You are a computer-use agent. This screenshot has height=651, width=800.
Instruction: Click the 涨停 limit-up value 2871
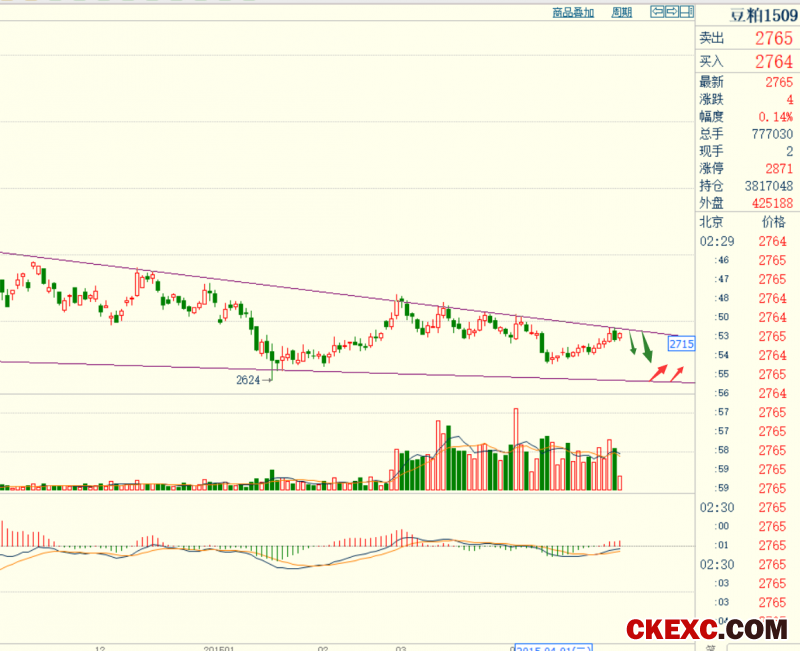(x=778, y=168)
